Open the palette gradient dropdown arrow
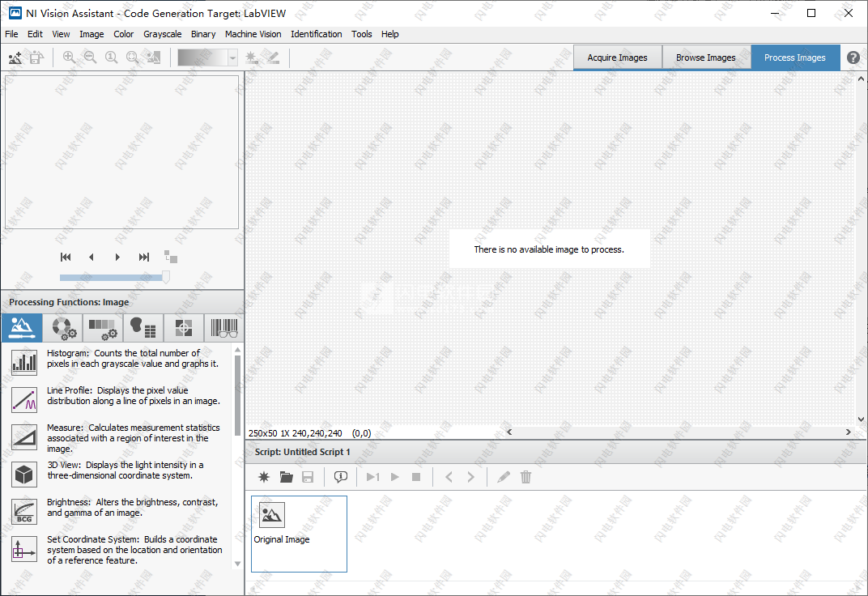 pyautogui.click(x=233, y=57)
